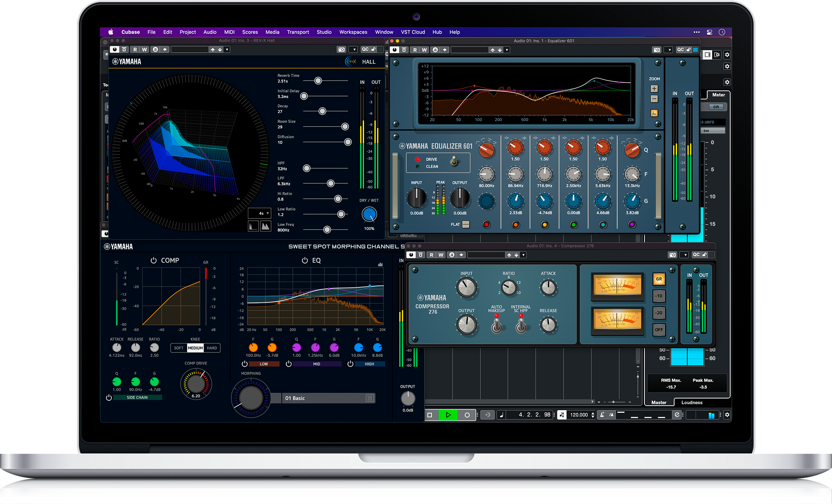
Task: Toggle the COMP section power button
Action: pos(154,260)
